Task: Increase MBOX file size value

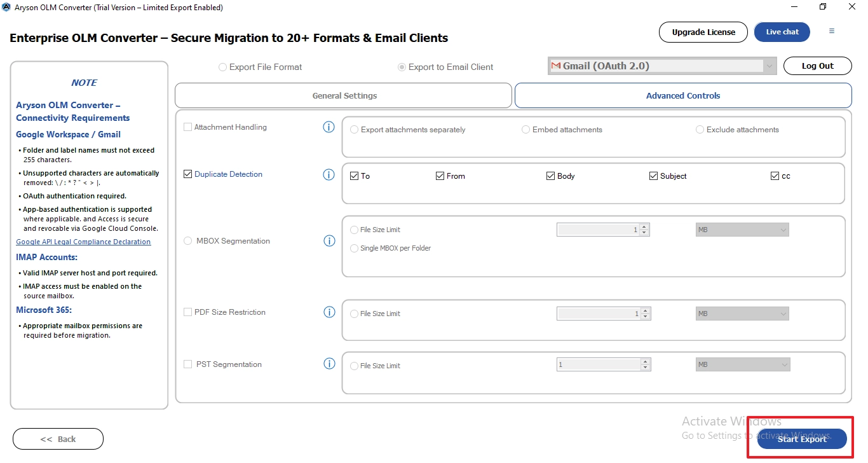Action: point(644,226)
